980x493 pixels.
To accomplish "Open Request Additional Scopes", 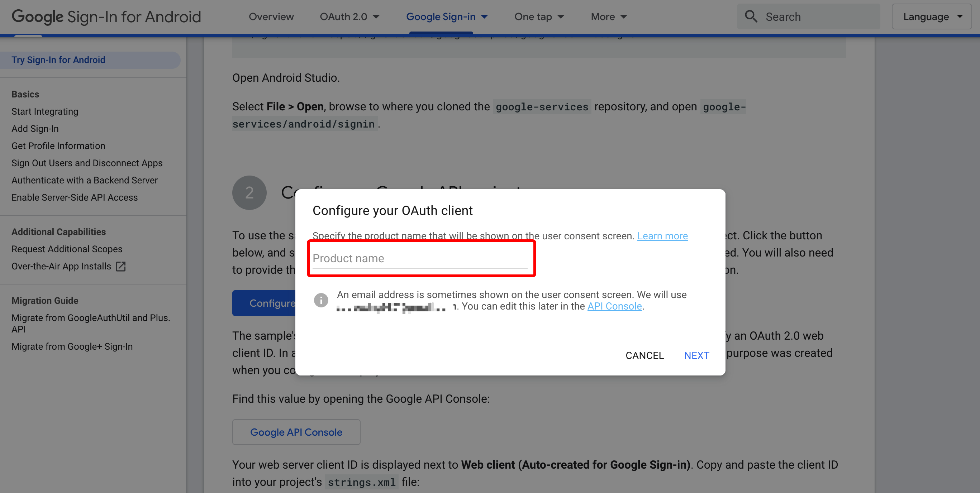I will [67, 249].
